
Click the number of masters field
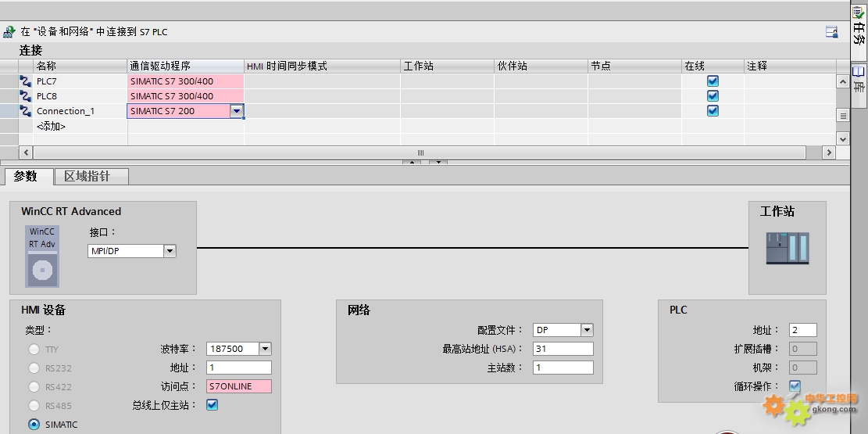[563, 368]
